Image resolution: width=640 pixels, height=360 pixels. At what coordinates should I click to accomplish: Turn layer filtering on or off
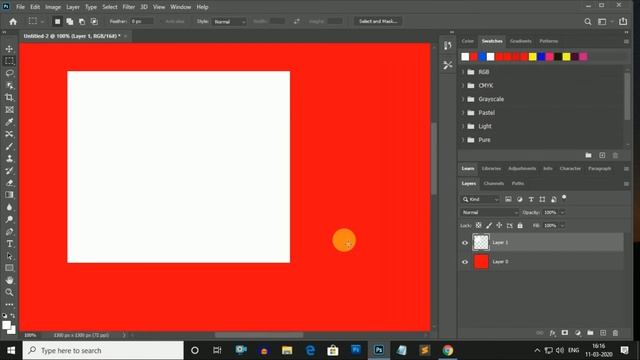(564, 198)
